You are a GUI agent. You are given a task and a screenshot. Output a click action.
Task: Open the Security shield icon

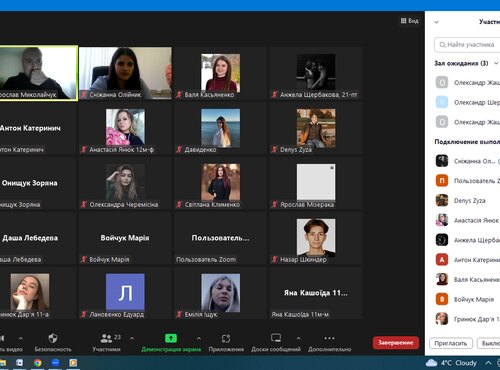(x=53, y=338)
